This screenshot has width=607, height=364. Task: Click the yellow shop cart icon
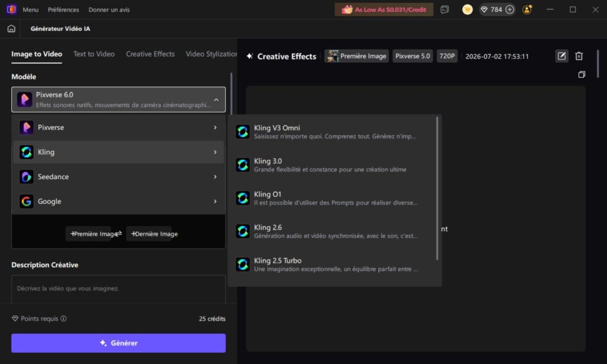[467, 9]
